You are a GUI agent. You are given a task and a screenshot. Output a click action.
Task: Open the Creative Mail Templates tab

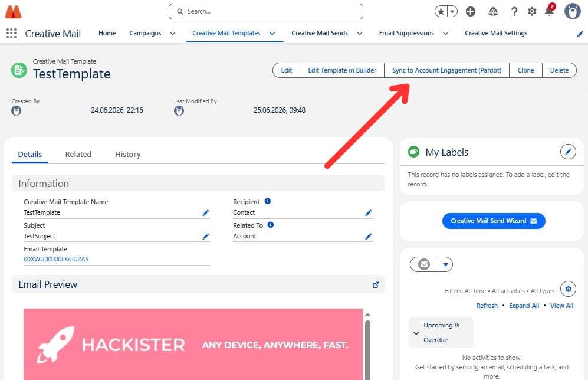226,34
